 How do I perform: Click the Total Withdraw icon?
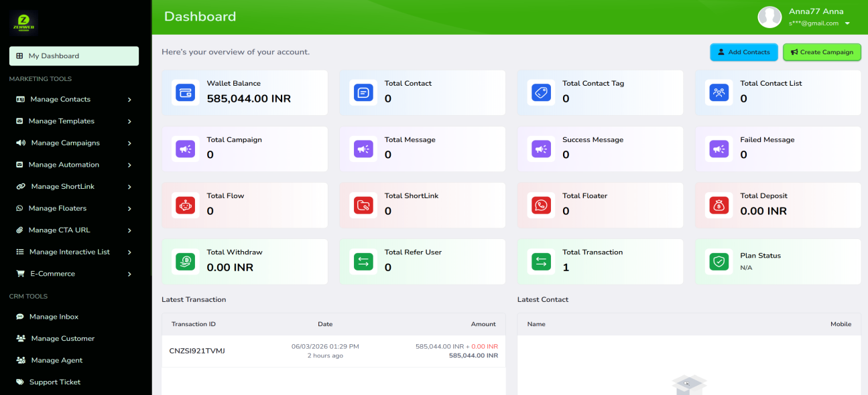(x=185, y=261)
